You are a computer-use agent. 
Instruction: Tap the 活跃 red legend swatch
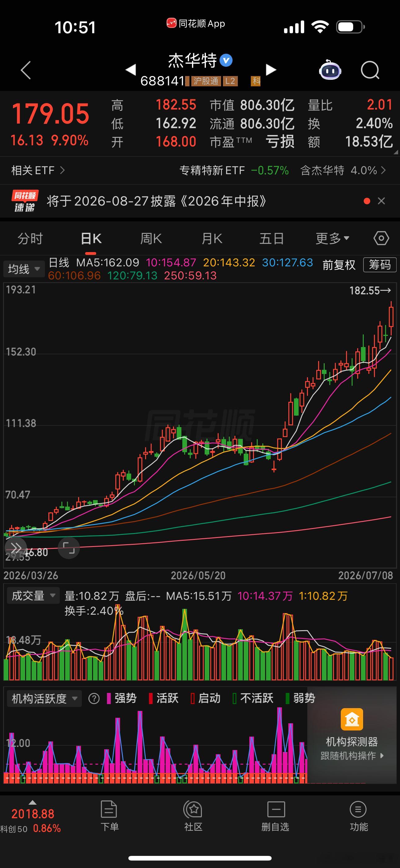(x=150, y=698)
